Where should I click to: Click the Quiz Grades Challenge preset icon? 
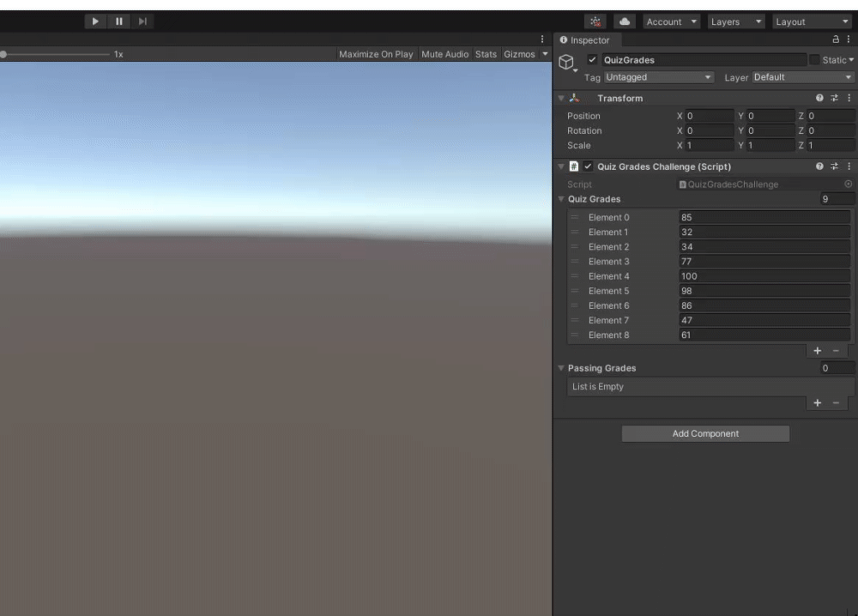[x=834, y=166]
